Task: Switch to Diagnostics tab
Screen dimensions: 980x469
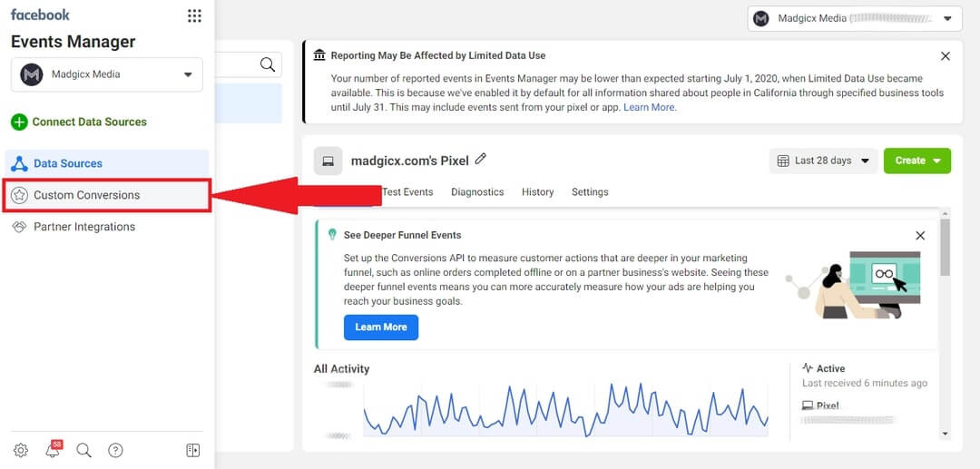Action: coord(477,192)
